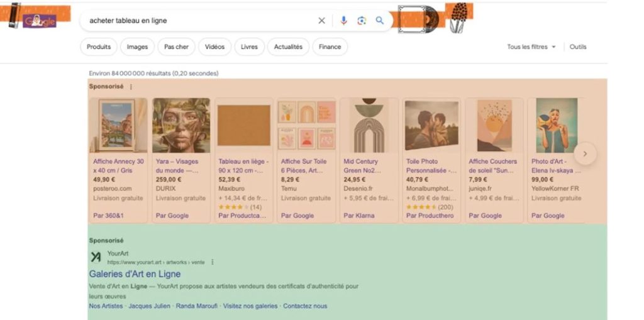Open the Affiche Couchers de soleil image
Image resolution: width=644 pixels, height=320 pixels.
tap(494, 125)
